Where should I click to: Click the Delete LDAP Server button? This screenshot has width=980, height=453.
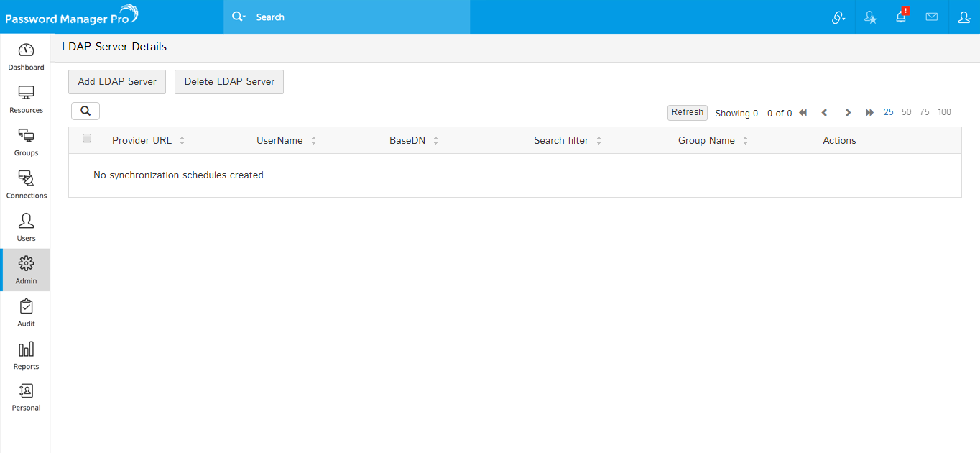229,82
